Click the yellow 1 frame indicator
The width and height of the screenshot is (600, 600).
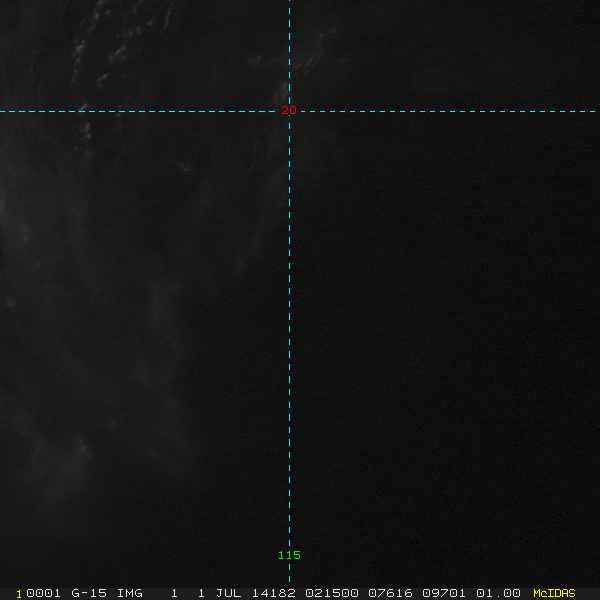click(x=19, y=594)
